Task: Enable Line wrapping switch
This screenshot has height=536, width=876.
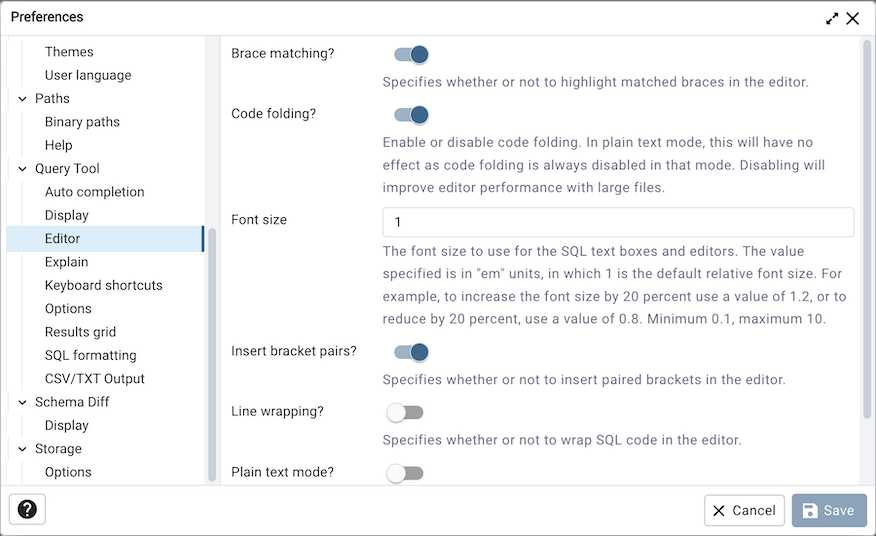Action: [406, 412]
